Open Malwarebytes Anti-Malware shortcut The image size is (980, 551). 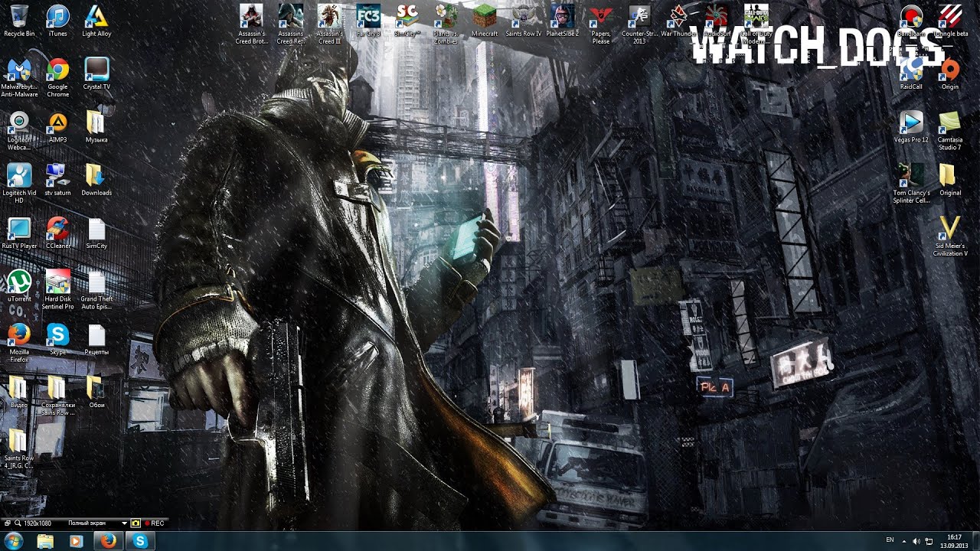tap(19, 77)
